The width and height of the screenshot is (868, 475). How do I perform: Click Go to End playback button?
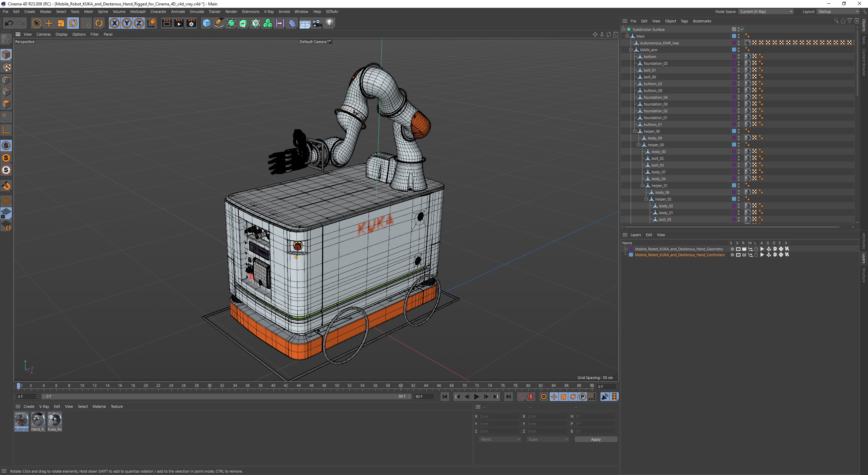point(508,397)
